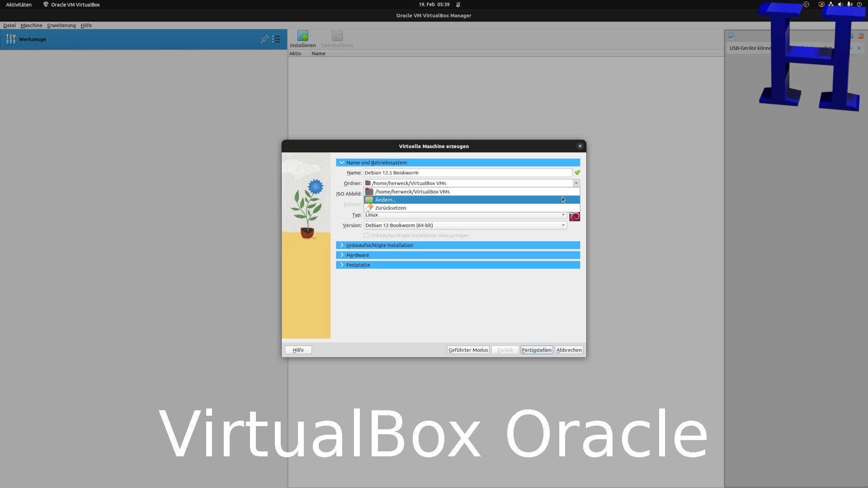Select Zurücksetzen in folder dropdown

472,208
